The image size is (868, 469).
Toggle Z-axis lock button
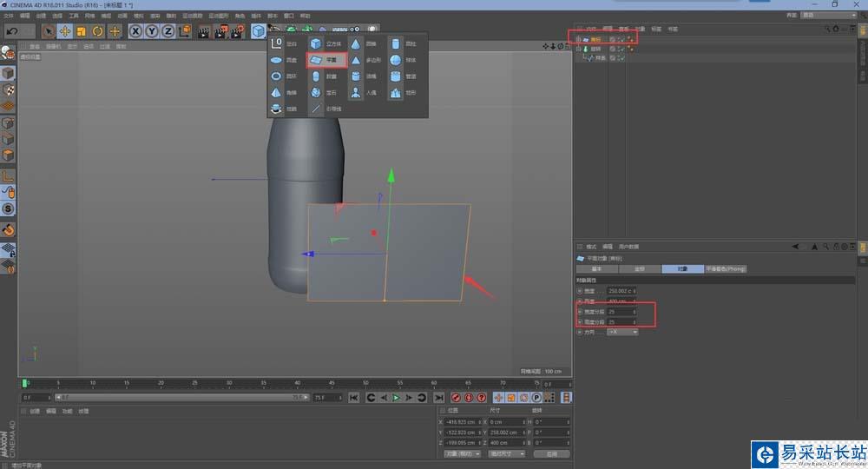[168, 31]
